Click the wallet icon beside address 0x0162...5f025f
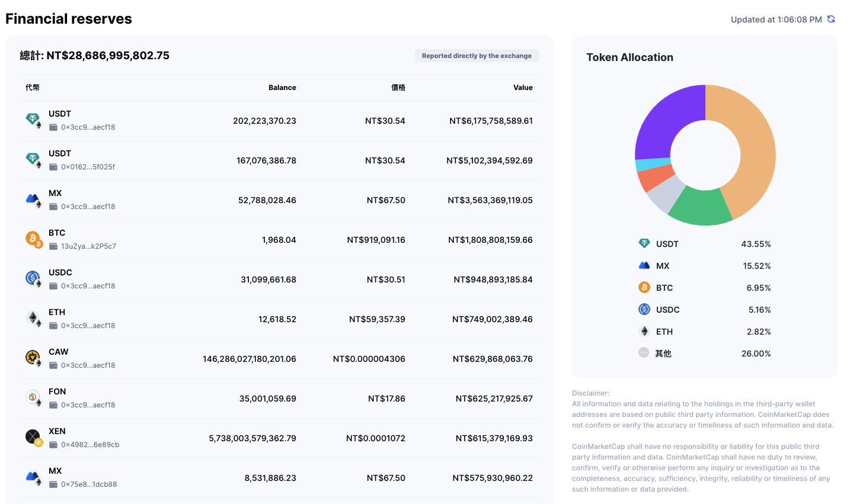The width and height of the screenshot is (853, 504). (53, 167)
